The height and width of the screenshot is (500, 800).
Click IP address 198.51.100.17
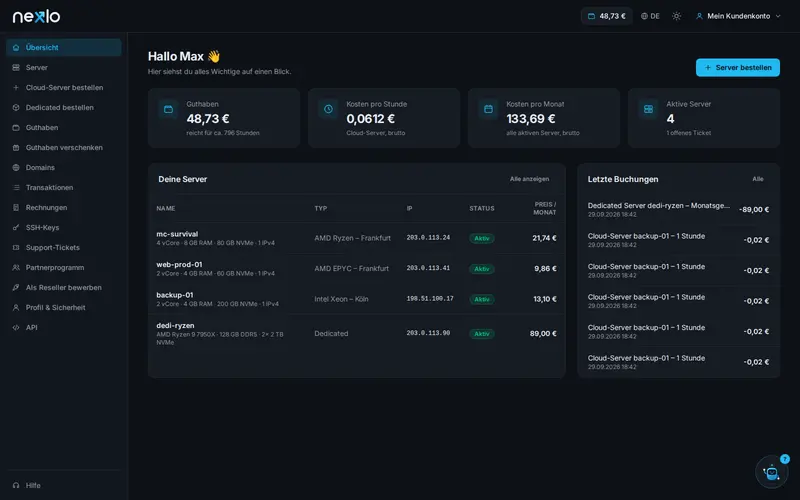coord(430,298)
